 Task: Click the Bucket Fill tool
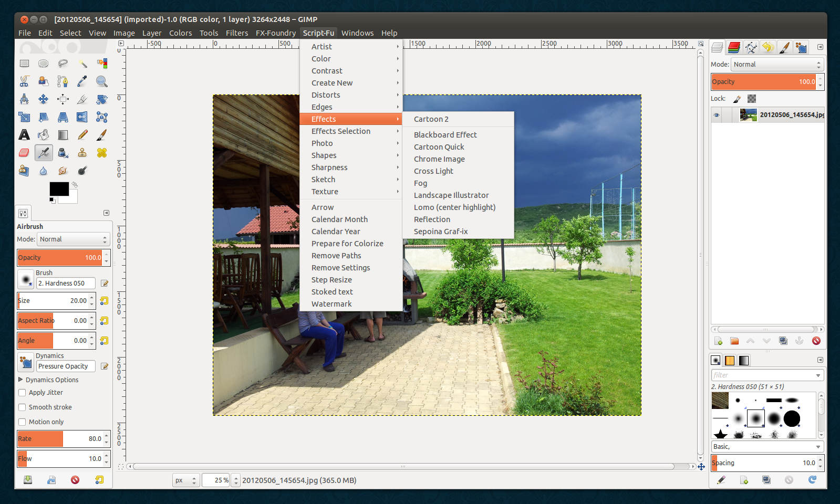click(x=44, y=135)
